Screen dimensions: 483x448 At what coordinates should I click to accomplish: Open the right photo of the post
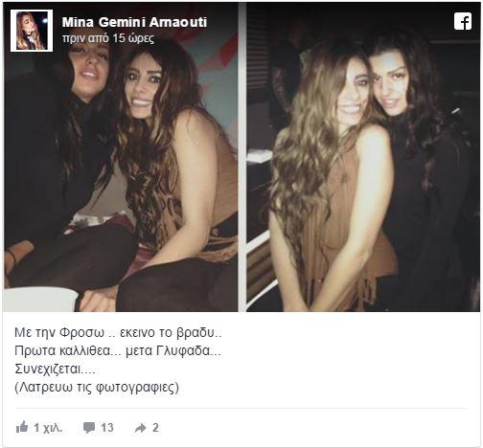[x=363, y=157]
